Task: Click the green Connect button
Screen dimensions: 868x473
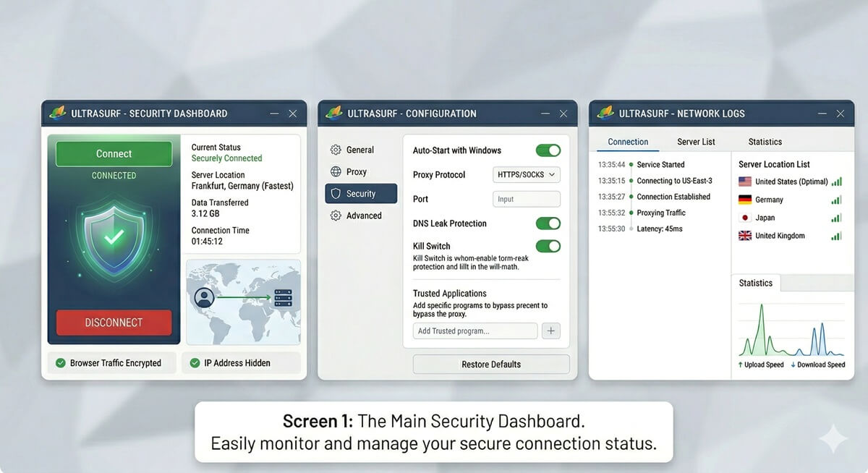Action: [x=114, y=154]
